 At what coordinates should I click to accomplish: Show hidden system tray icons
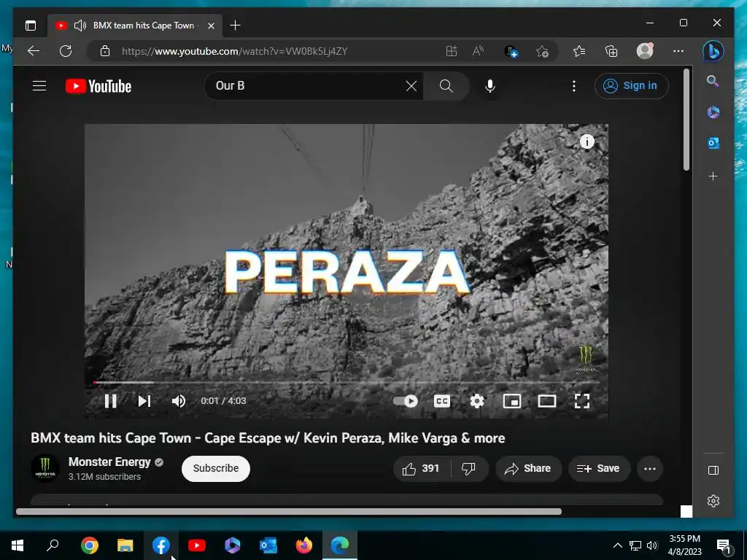(617, 545)
